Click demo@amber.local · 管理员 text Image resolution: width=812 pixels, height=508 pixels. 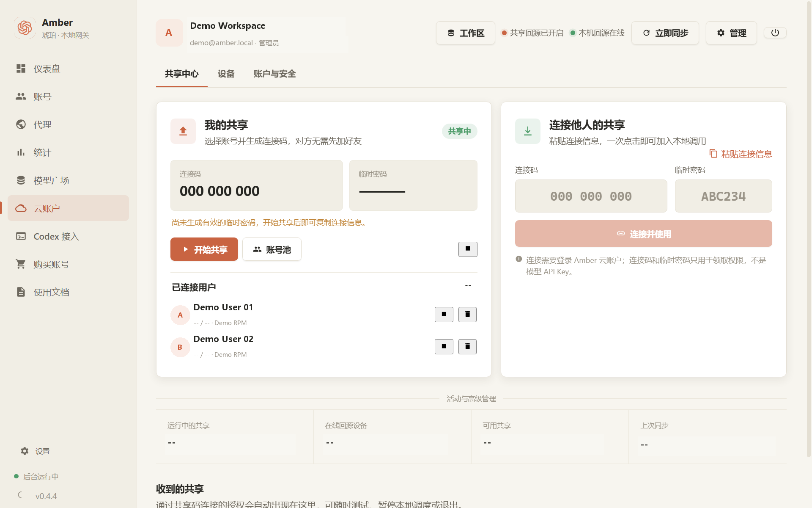234,43
